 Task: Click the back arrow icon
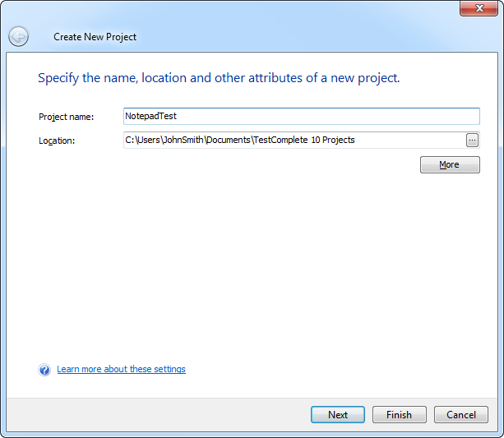18,36
